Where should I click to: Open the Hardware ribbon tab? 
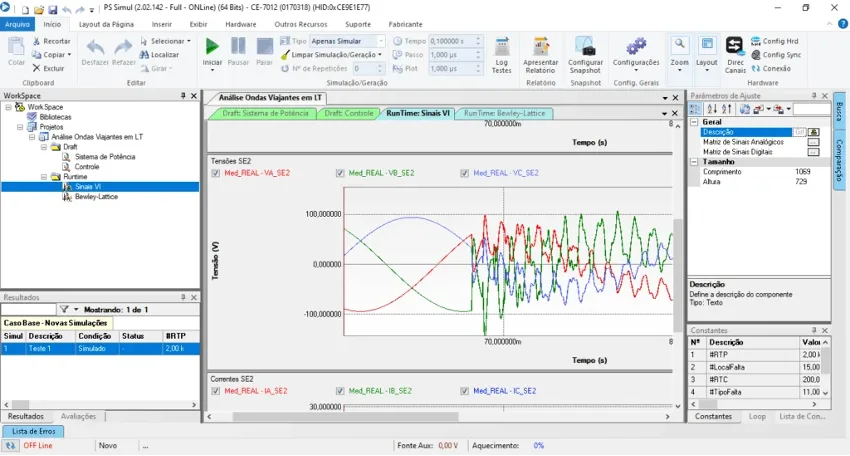[x=241, y=24]
